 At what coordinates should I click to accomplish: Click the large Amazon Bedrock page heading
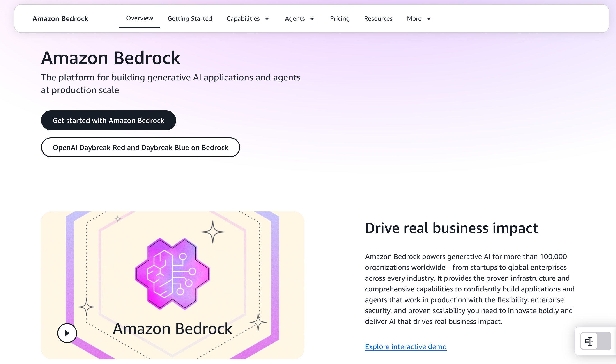111,58
